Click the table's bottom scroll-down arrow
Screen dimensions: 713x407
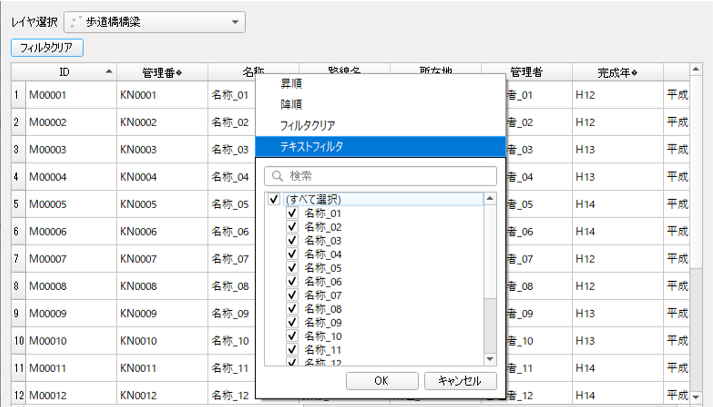click(696, 398)
